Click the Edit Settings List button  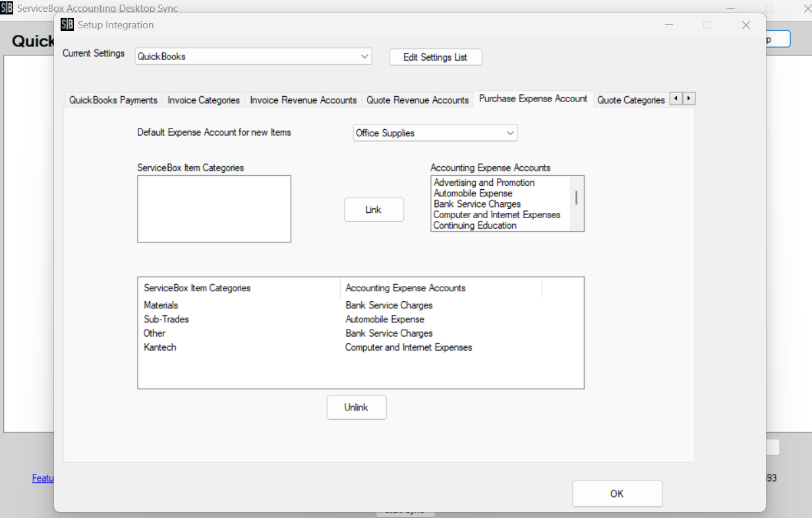pos(436,57)
